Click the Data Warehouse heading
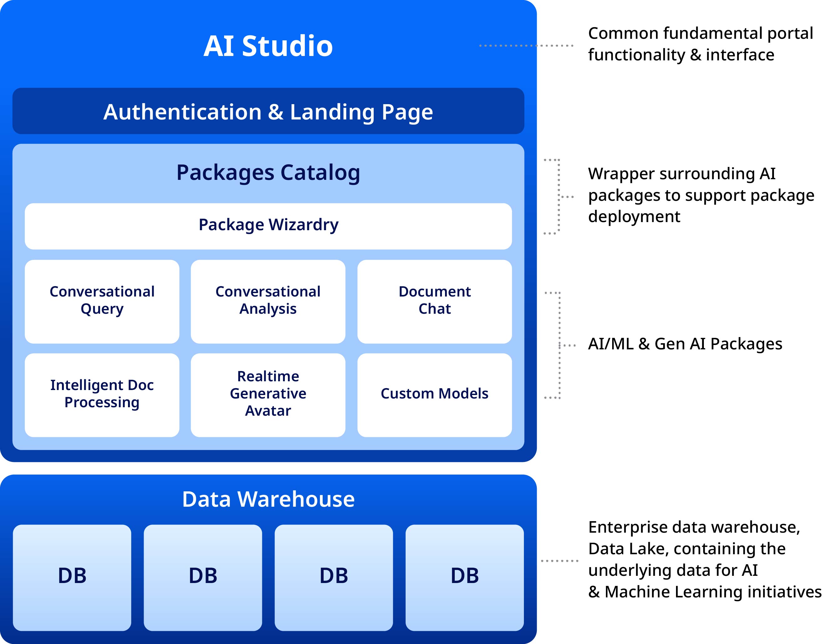The image size is (840, 644). click(x=268, y=499)
